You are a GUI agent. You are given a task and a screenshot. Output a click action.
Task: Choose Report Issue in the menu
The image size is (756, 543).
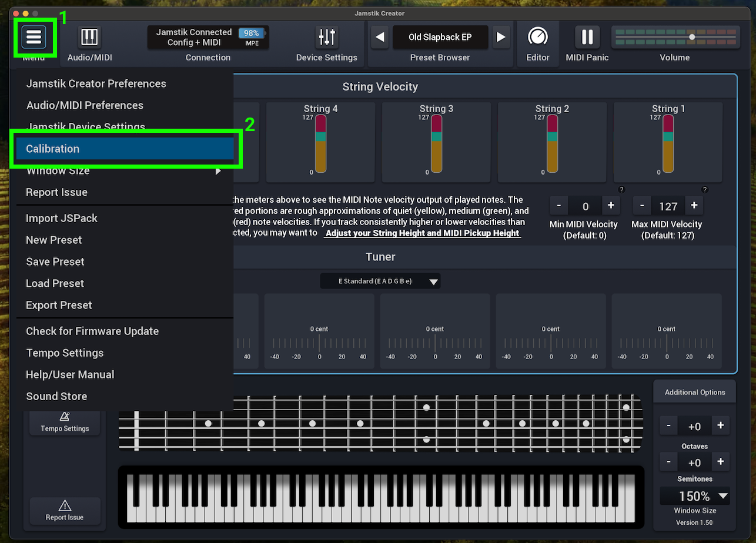pyautogui.click(x=125, y=192)
